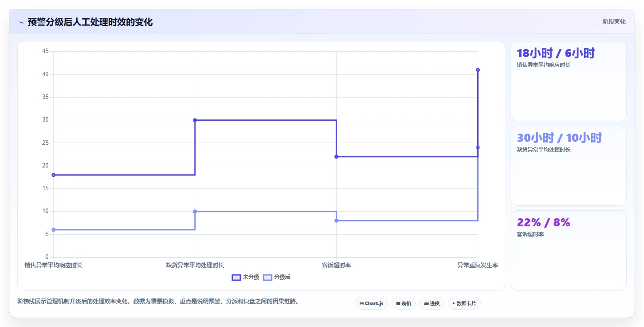Select the 分级后 data point at 10
The image size is (644, 327).
pos(195,212)
